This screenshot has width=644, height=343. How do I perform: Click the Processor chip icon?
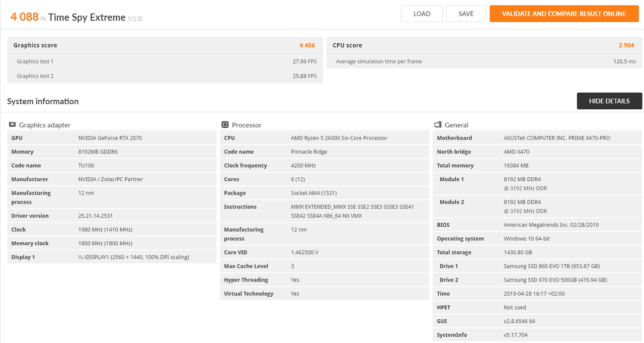pos(225,125)
